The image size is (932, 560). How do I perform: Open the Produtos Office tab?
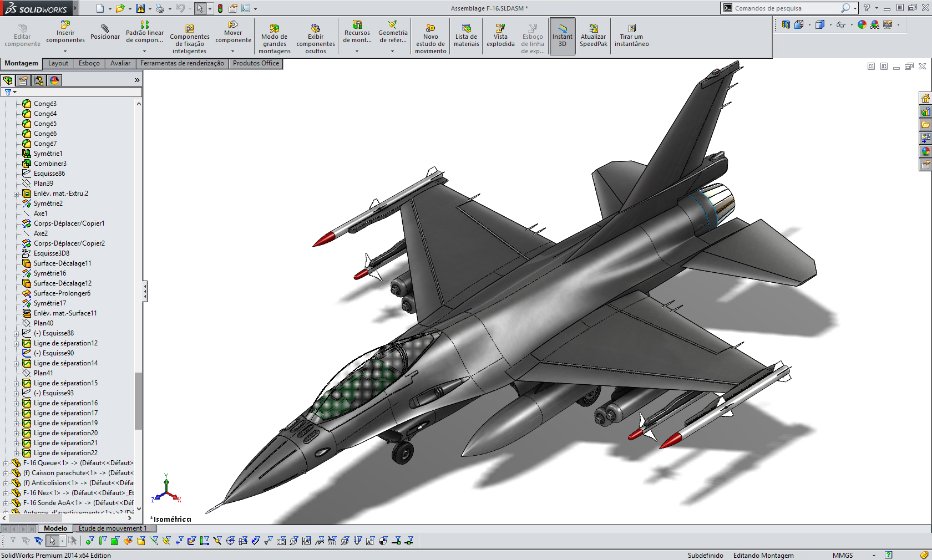click(256, 63)
